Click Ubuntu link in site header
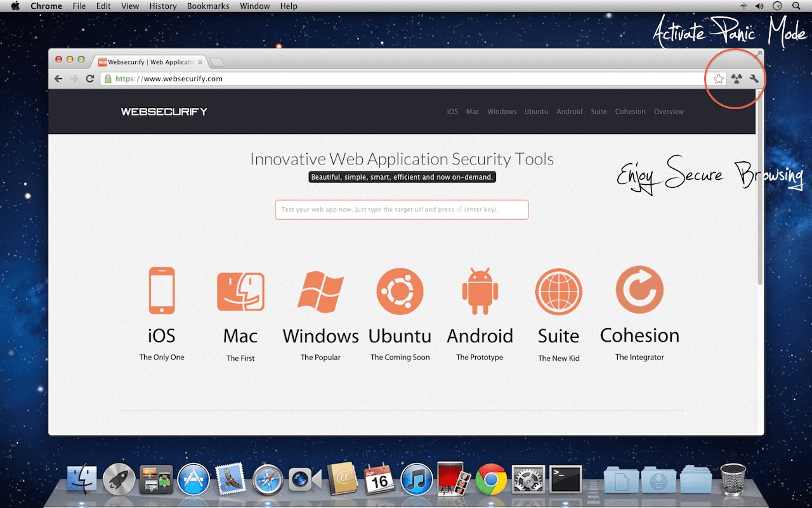 [x=536, y=112]
